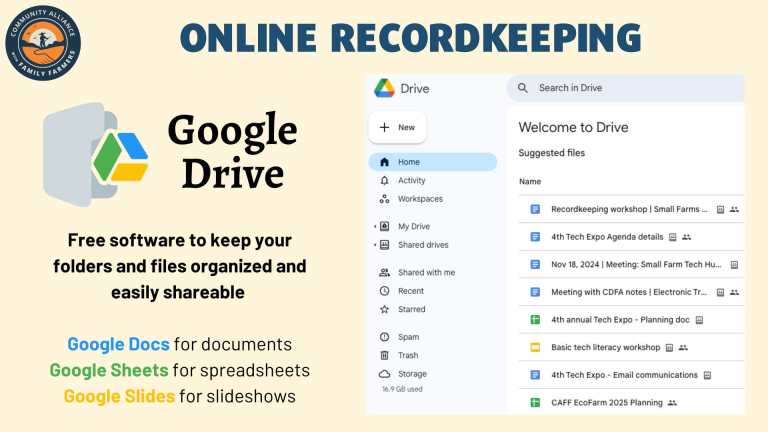Open 4th annual Tech Expo Planning sheet
The image size is (768, 432).
click(x=620, y=320)
